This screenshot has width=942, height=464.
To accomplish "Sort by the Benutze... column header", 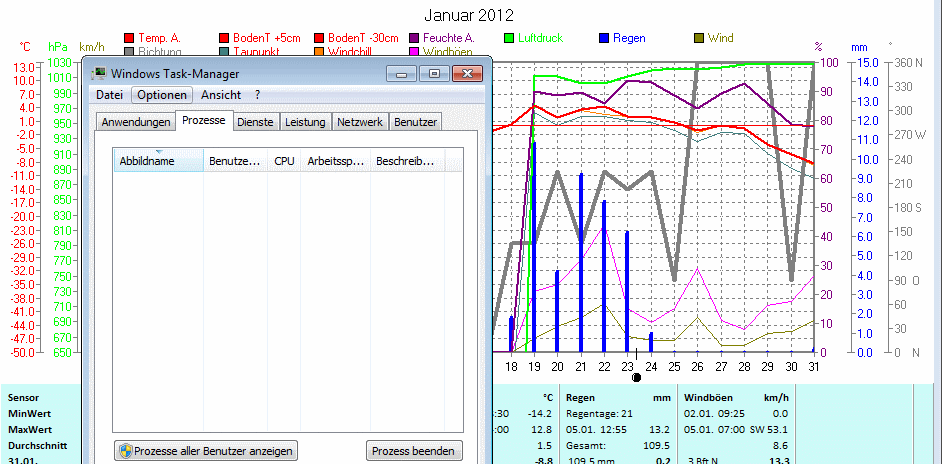I will click(x=236, y=161).
